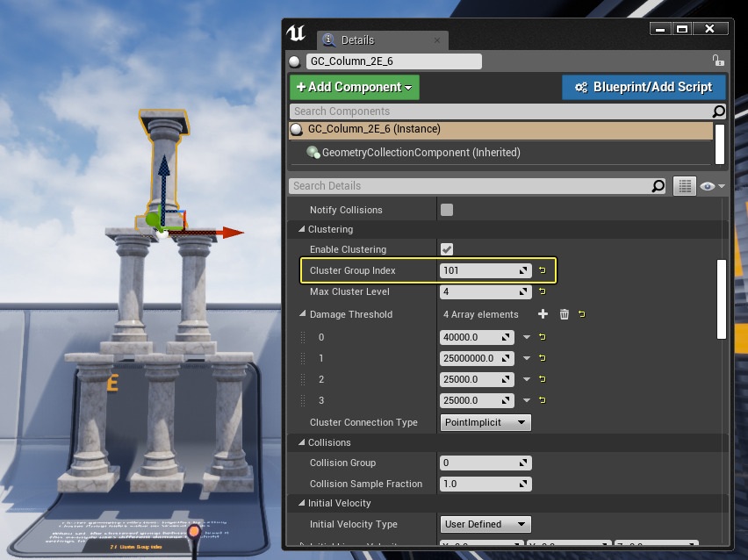The height and width of the screenshot is (560, 748).
Task: Reset Cluster Group Index to default
Action: coord(543,270)
